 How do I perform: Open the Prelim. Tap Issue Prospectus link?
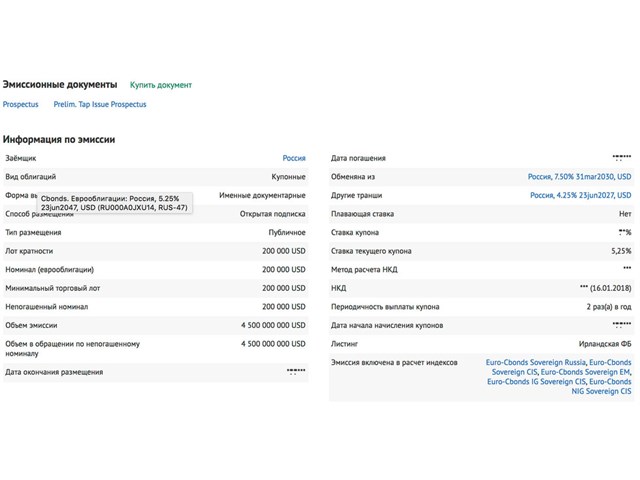pyautogui.click(x=100, y=104)
